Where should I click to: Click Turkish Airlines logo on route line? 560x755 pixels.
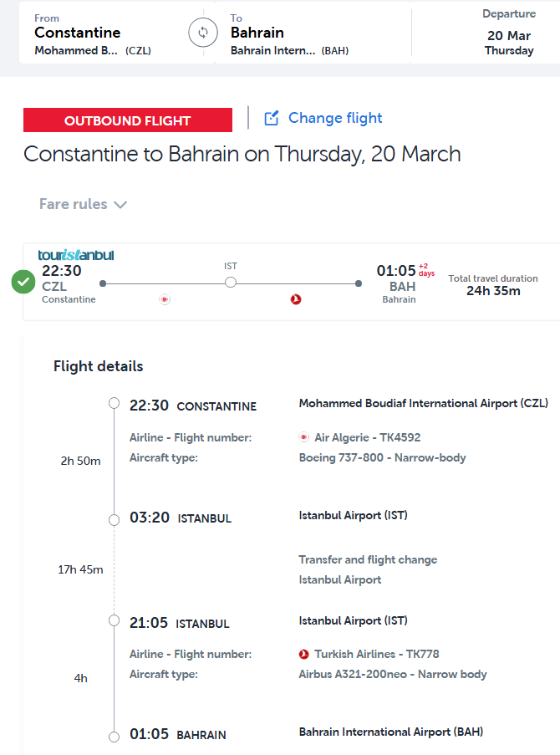coord(296,299)
